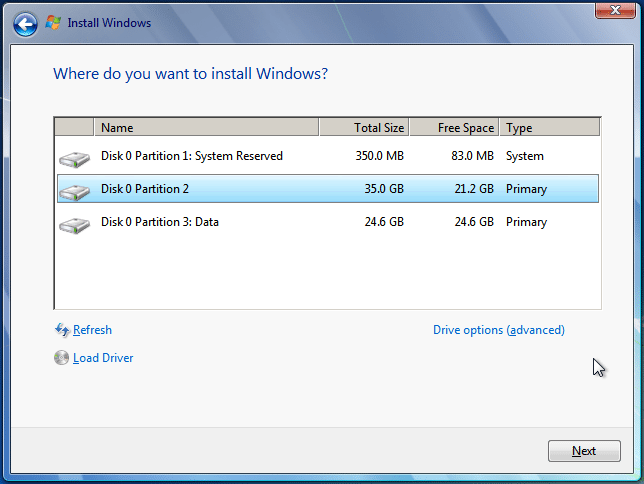Close the Install Windows dialog
The image size is (644, 484).
(x=615, y=10)
